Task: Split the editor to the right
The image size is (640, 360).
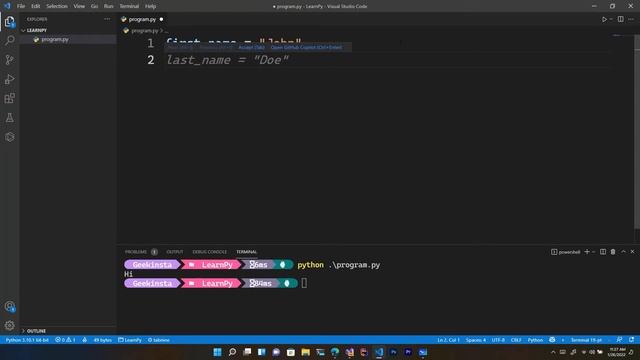Action: [620, 19]
